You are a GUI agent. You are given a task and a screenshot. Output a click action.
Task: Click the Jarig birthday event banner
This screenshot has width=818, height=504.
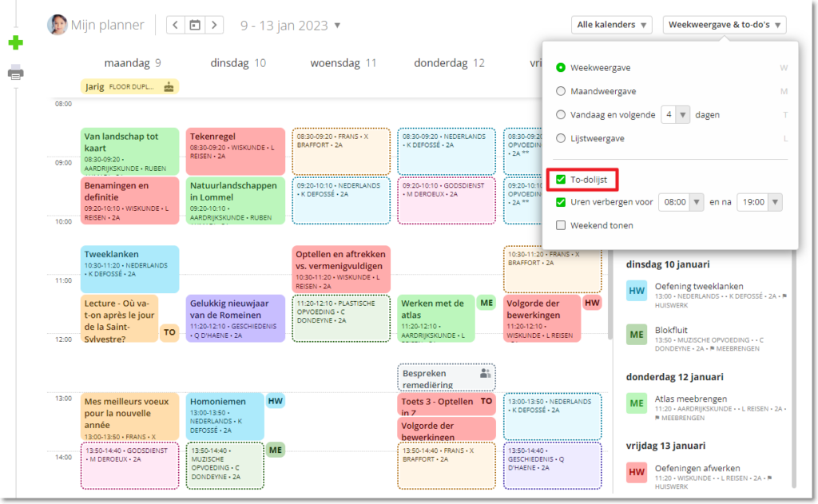click(x=129, y=86)
